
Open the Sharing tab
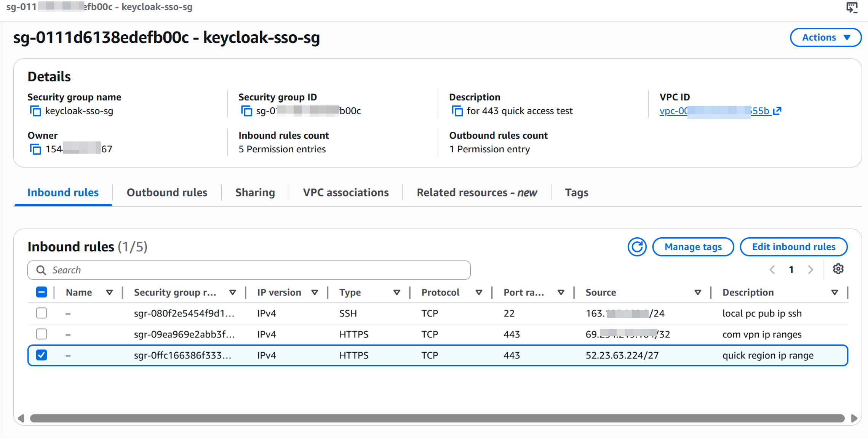coord(255,193)
